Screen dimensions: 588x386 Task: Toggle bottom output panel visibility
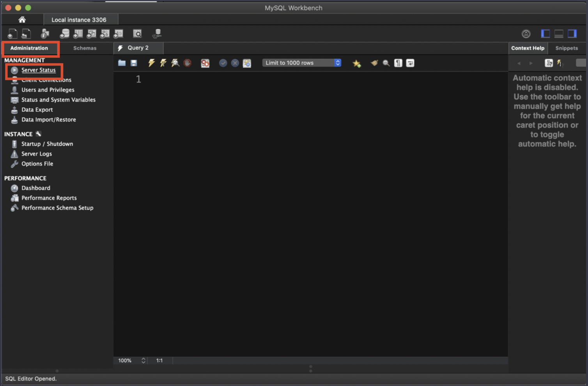point(559,34)
